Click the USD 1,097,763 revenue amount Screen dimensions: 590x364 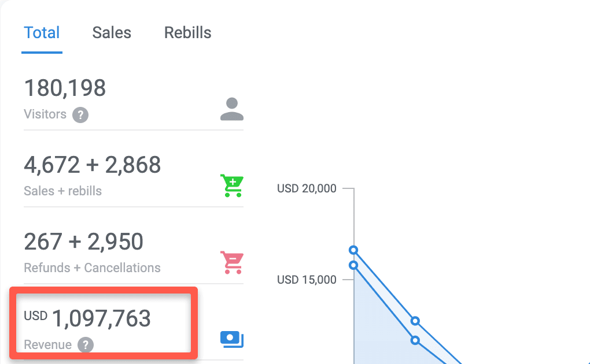(87, 318)
